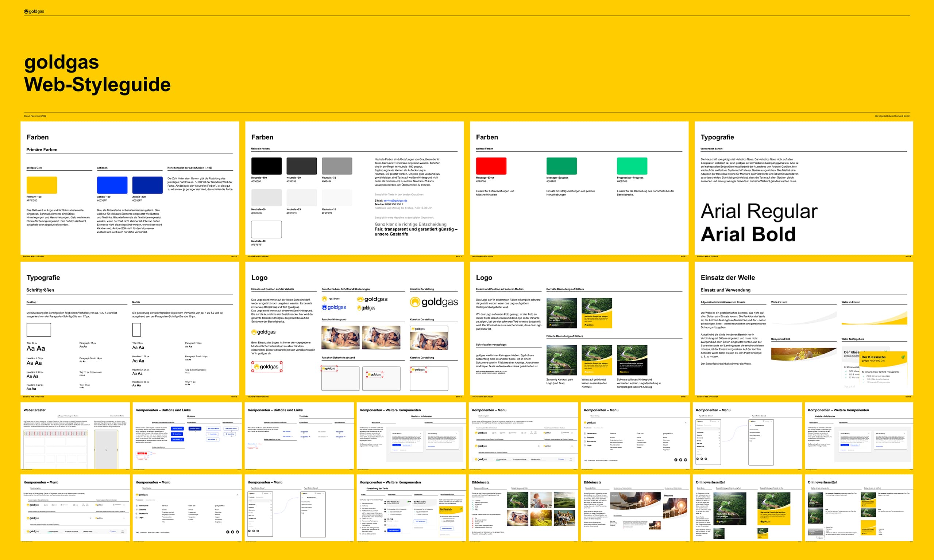The height and width of the screenshot is (560, 934).
Task: Click the 'Arial Regular' type sample
Action: [759, 211]
